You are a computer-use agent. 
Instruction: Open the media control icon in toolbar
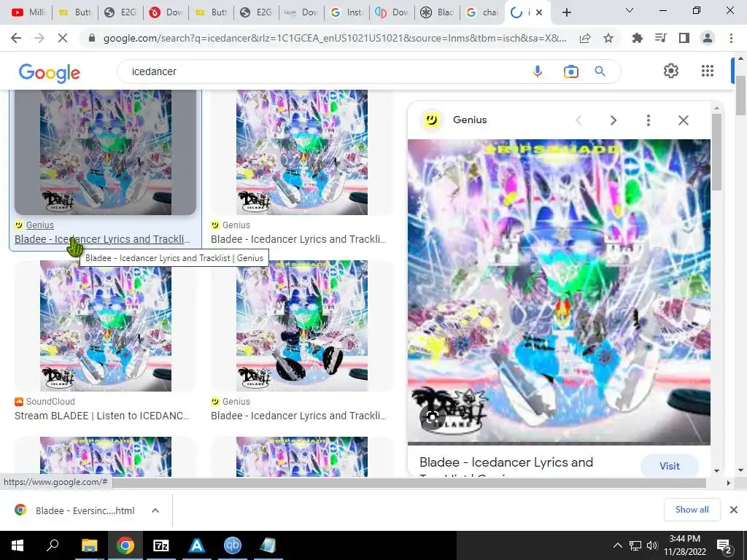click(661, 38)
